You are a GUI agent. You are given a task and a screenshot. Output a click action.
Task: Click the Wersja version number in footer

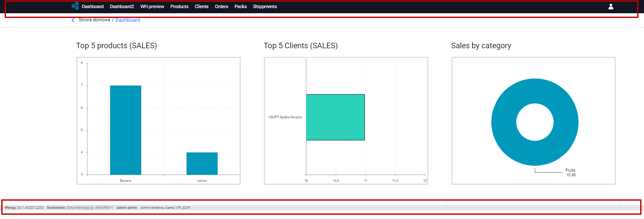[30, 207]
